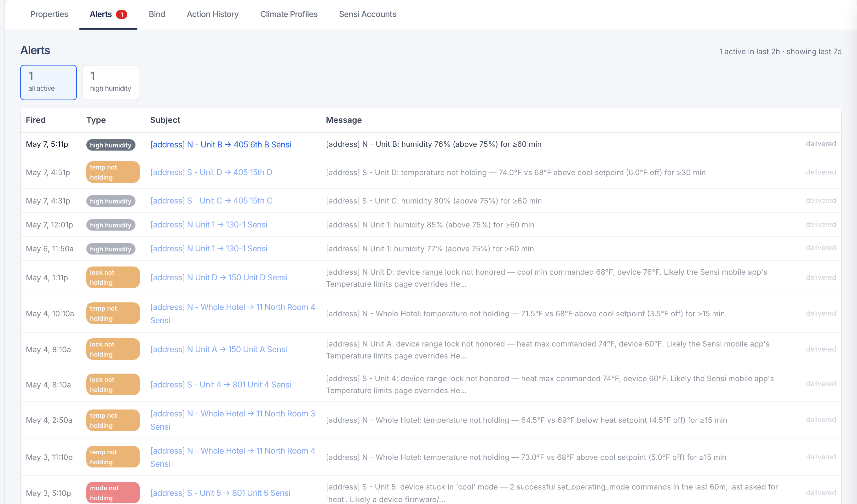Viewport: 857px width, 504px height.
Task: Go to the Climate Profiles tab
Action: pyautogui.click(x=289, y=14)
